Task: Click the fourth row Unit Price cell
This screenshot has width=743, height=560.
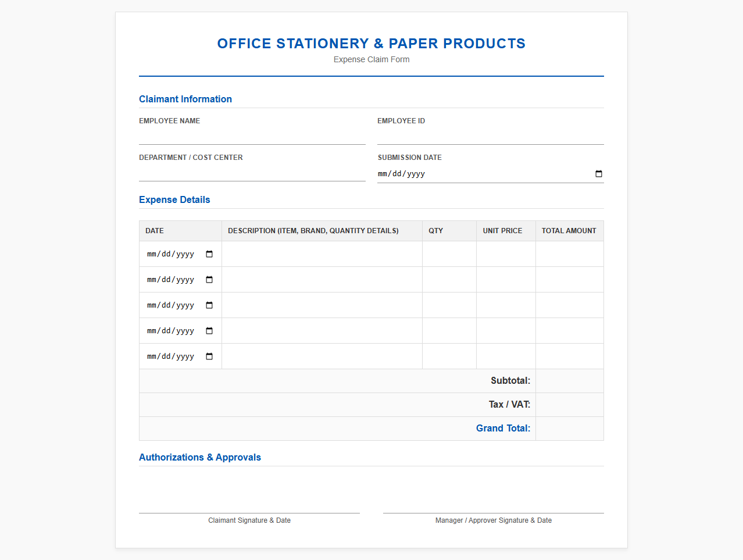Action: 506,331
